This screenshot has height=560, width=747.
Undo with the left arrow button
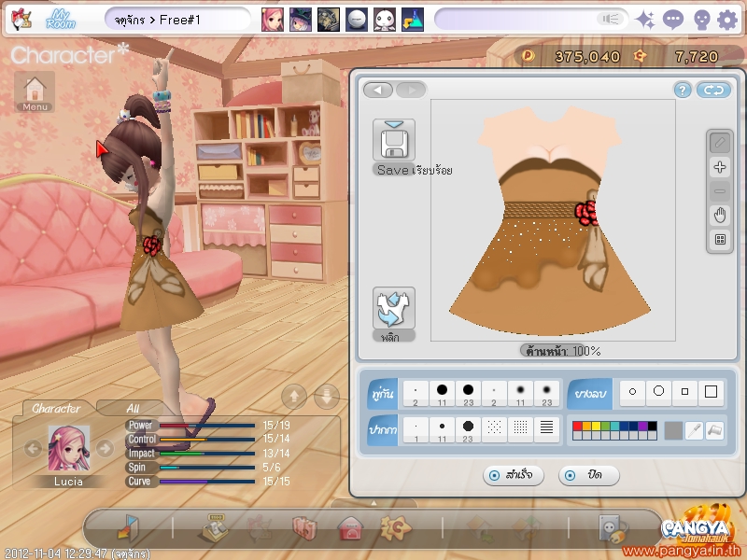(x=378, y=90)
